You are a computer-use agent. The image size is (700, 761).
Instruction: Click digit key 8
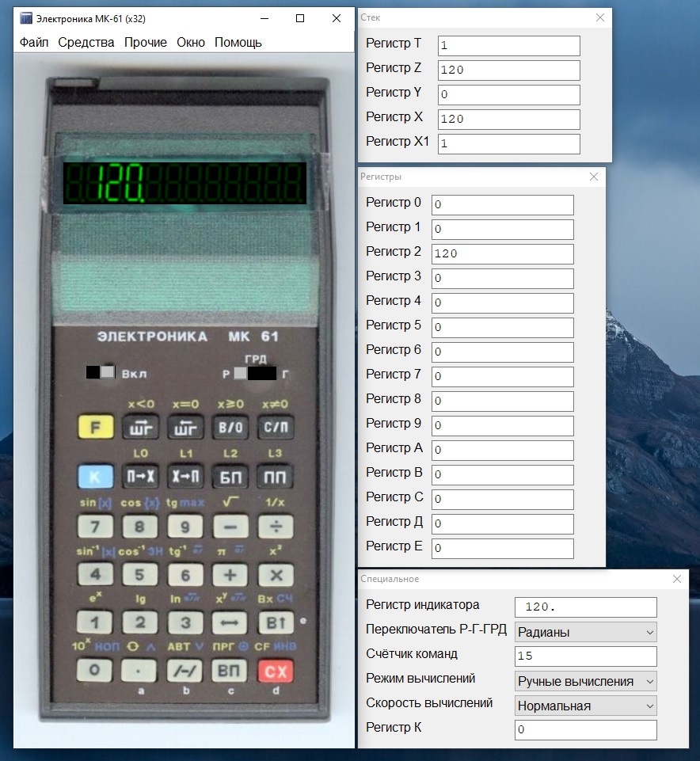coord(140,526)
